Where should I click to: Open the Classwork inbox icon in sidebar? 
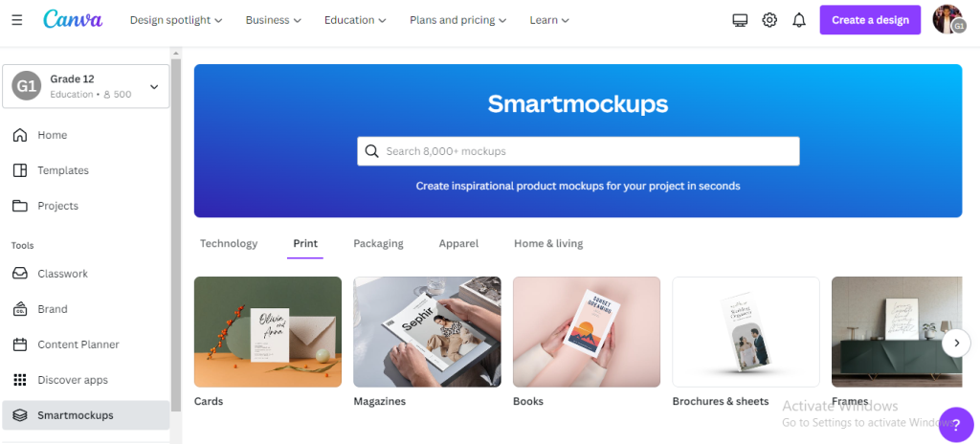click(x=20, y=274)
